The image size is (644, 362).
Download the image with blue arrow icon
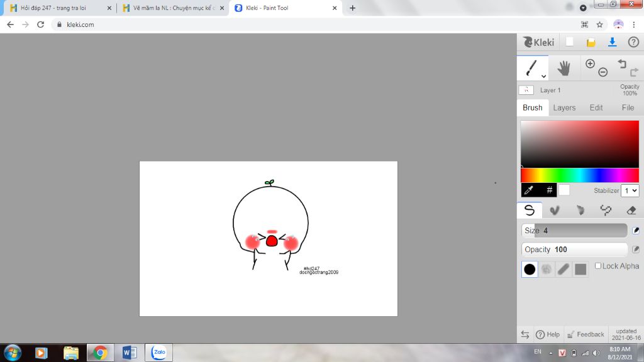612,42
